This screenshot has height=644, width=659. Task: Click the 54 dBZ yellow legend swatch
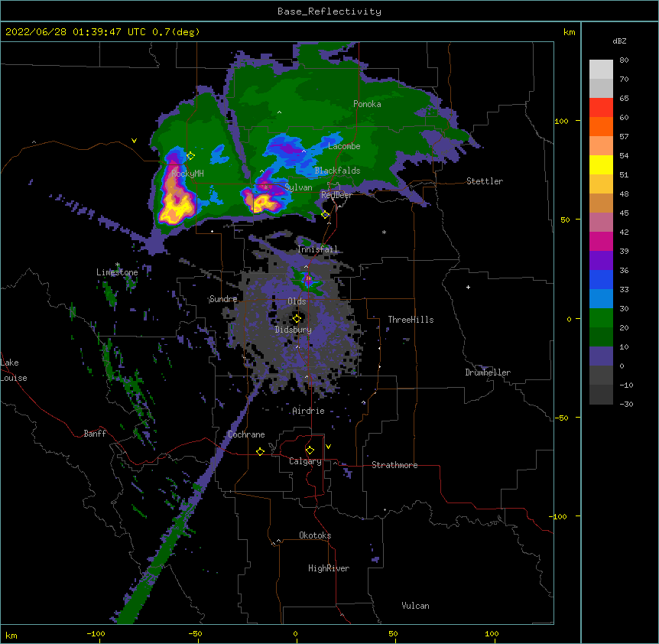coord(601,165)
